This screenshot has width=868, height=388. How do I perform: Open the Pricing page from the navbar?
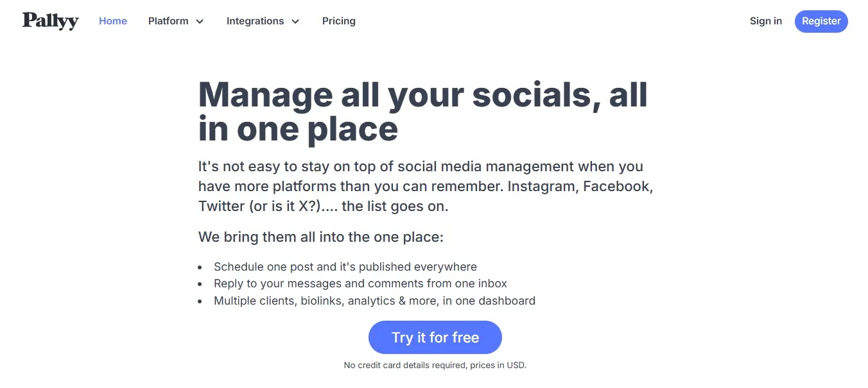pos(338,21)
